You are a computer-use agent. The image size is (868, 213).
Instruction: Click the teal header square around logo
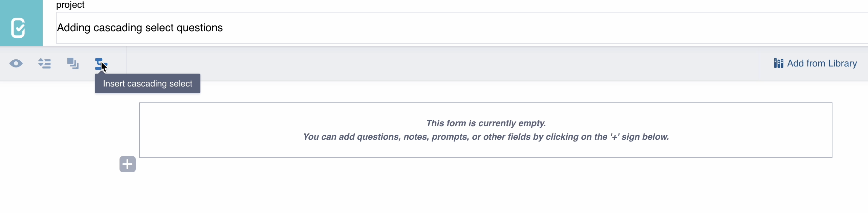coord(7,7)
